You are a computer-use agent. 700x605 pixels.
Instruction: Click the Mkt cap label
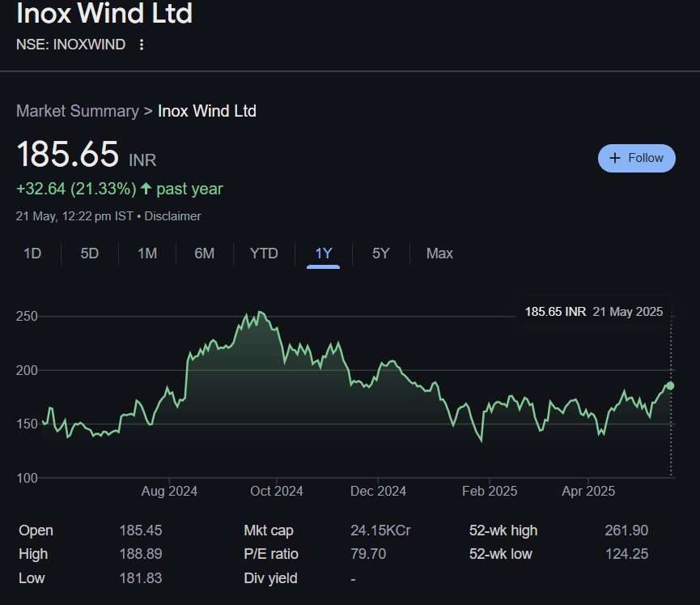click(269, 530)
